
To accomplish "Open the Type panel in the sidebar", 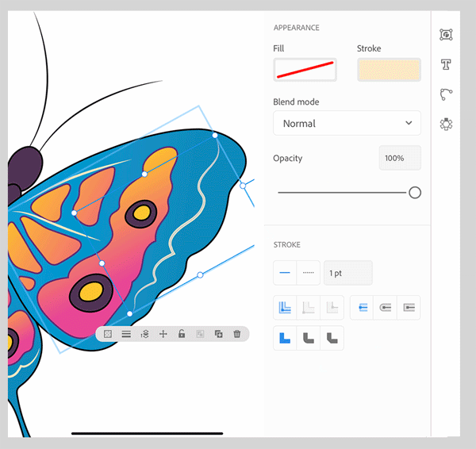I will (x=446, y=64).
